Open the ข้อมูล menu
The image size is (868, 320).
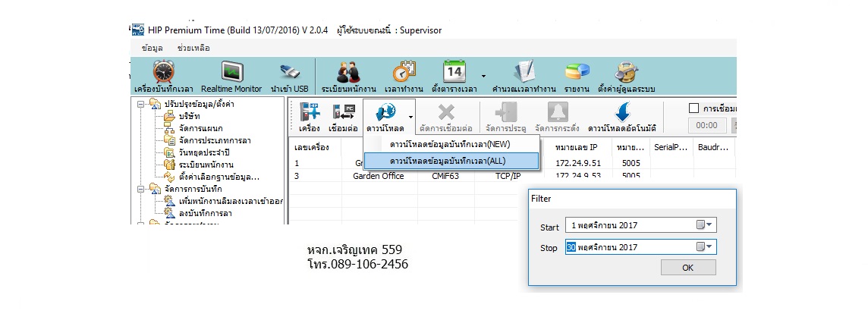click(x=152, y=49)
